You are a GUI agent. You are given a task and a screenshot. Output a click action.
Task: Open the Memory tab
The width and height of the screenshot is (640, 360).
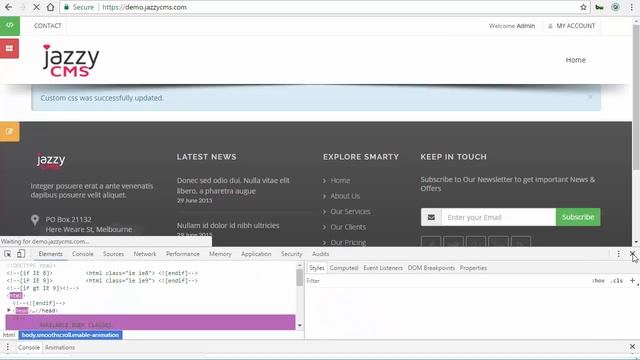pos(220,254)
